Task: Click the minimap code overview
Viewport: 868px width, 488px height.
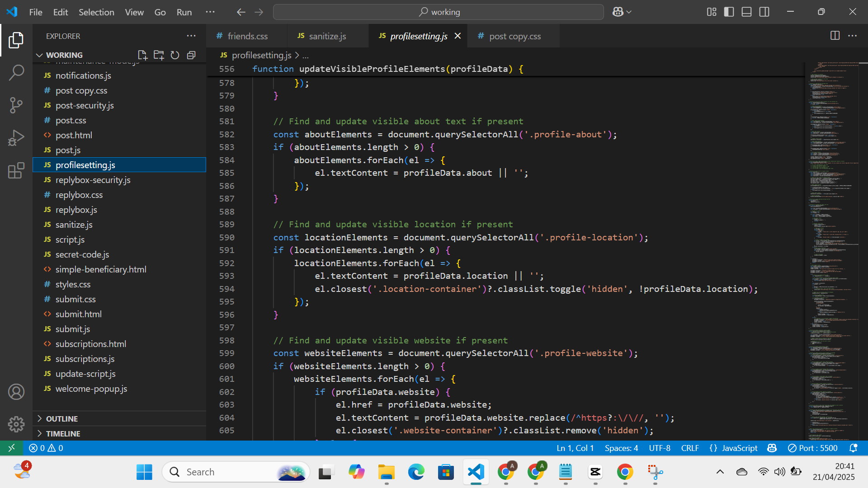Action: [x=831, y=251]
